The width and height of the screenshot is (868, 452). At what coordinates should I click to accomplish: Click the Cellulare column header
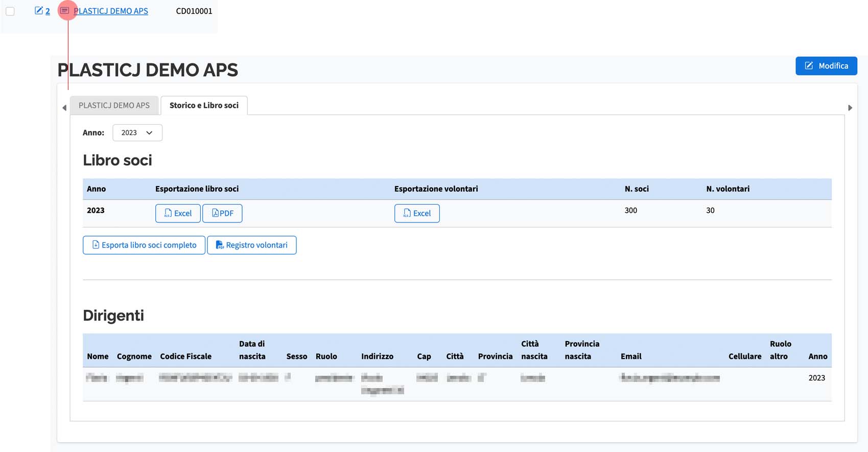pyautogui.click(x=745, y=356)
